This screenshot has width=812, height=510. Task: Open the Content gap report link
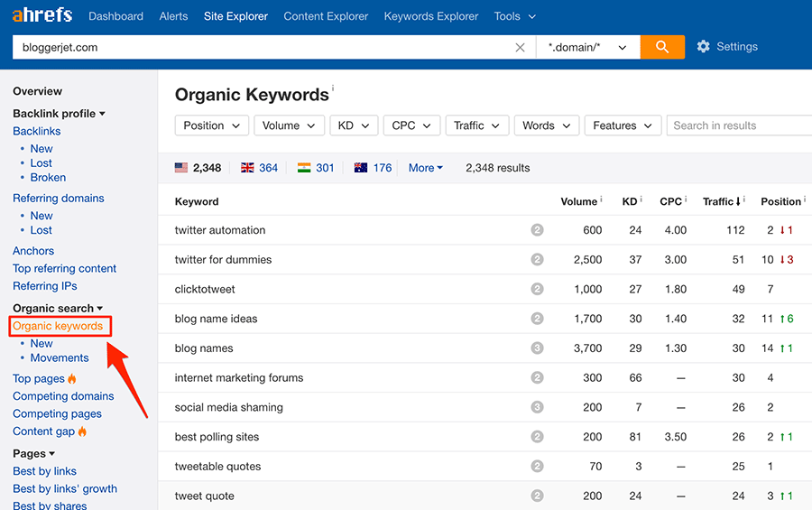tap(44, 431)
